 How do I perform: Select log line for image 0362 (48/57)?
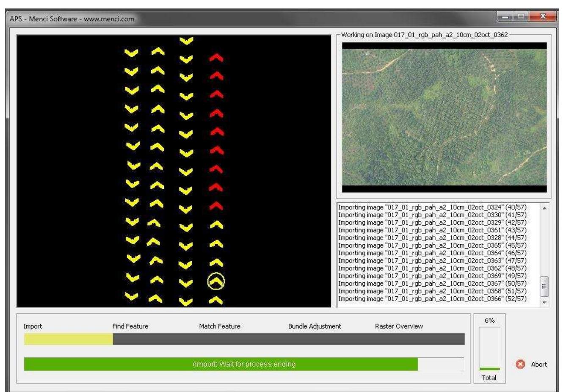pyautogui.click(x=432, y=268)
